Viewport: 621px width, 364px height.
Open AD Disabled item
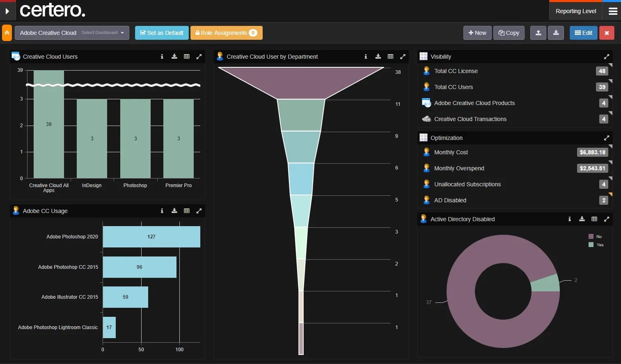[515, 200]
